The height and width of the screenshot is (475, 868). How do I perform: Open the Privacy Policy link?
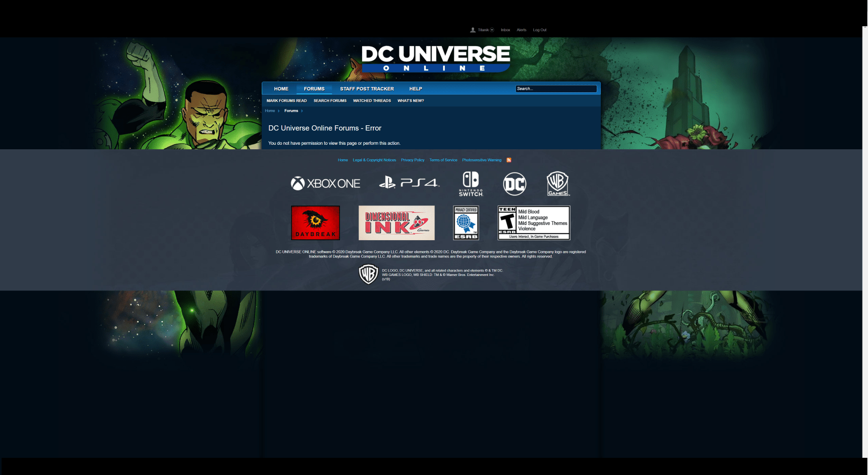pos(412,160)
